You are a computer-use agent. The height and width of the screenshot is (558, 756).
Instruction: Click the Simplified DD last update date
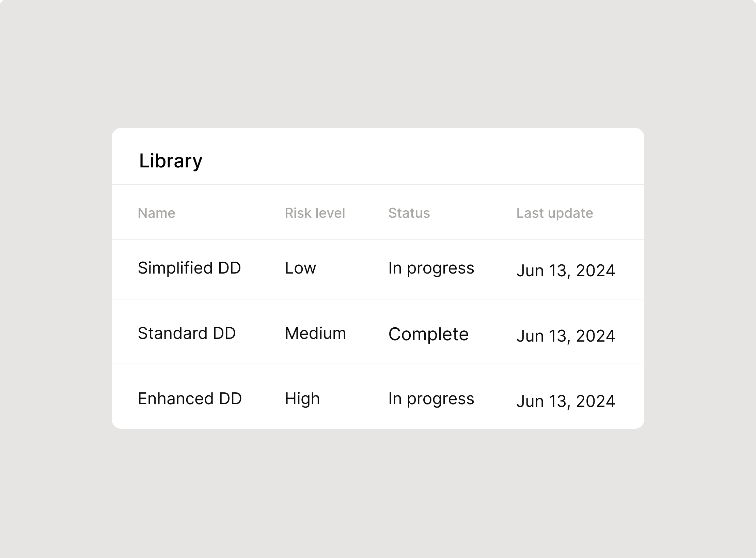pos(566,271)
